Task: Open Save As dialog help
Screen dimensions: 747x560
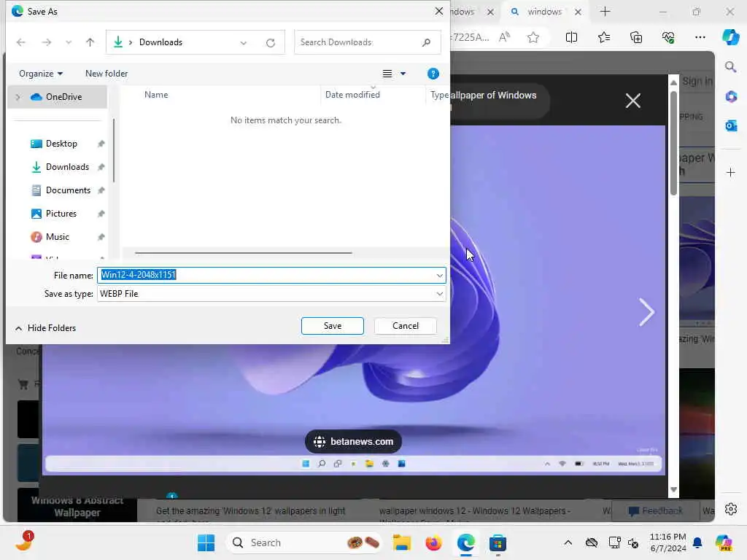Action: point(433,74)
